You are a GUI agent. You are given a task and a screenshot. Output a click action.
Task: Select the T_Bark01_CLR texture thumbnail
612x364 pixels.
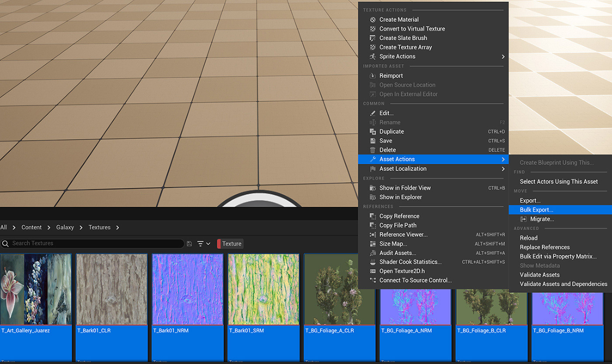pos(112,289)
